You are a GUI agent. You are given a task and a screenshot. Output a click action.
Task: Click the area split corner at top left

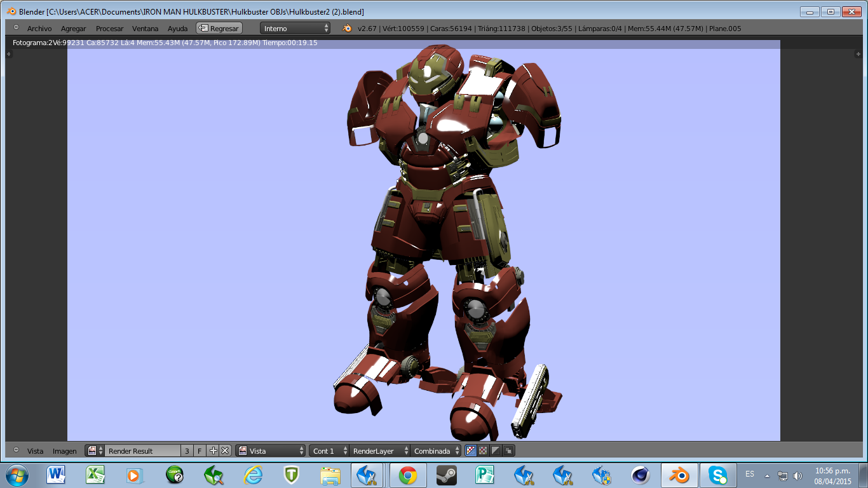tap(9, 54)
